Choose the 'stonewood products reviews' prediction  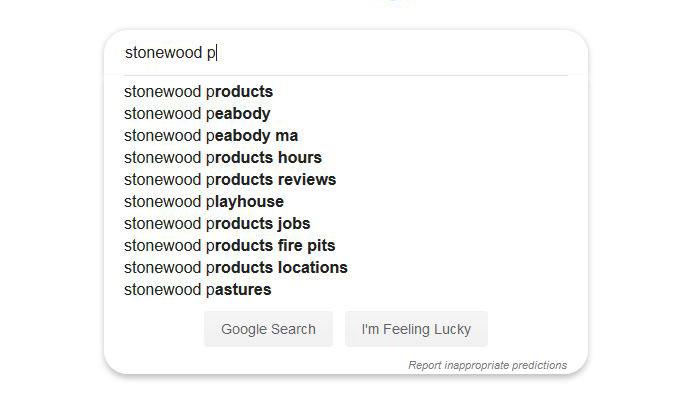[x=230, y=180]
